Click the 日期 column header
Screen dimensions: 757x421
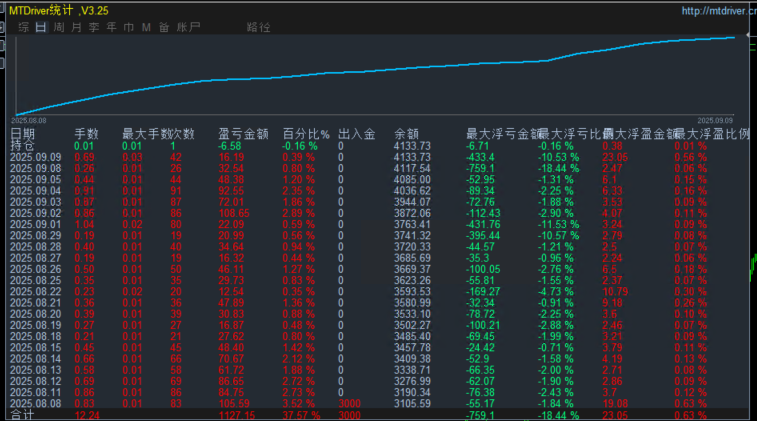[x=22, y=134]
